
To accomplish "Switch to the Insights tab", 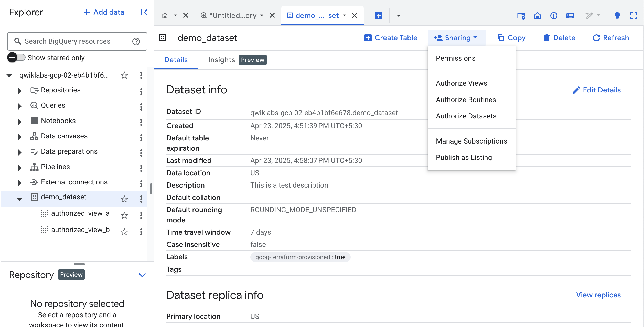I will point(221,60).
